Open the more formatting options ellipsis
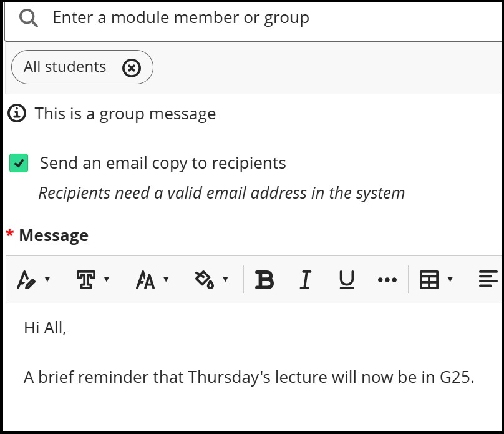The width and height of the screenshot is (504, 434). tap(387, 279)
